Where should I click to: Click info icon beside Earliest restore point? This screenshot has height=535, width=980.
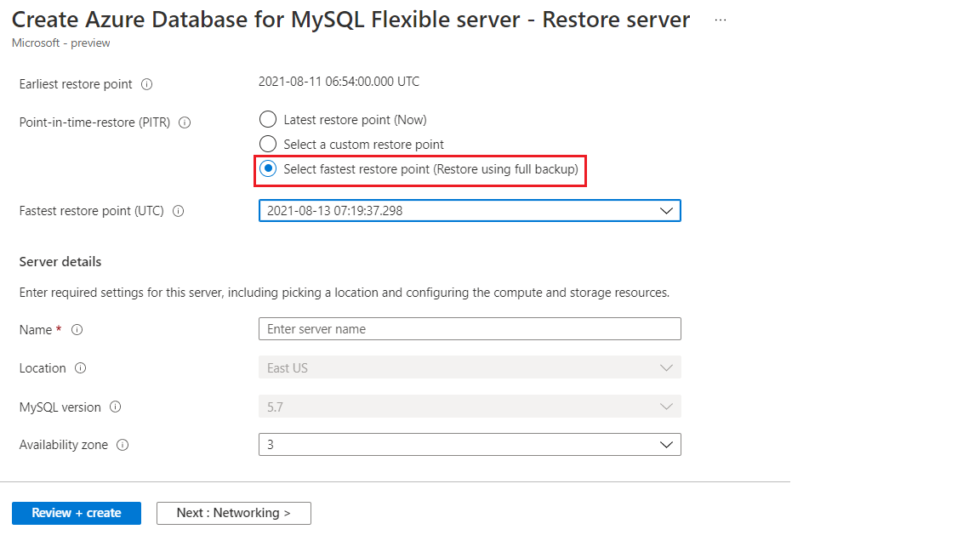point(147,84)
